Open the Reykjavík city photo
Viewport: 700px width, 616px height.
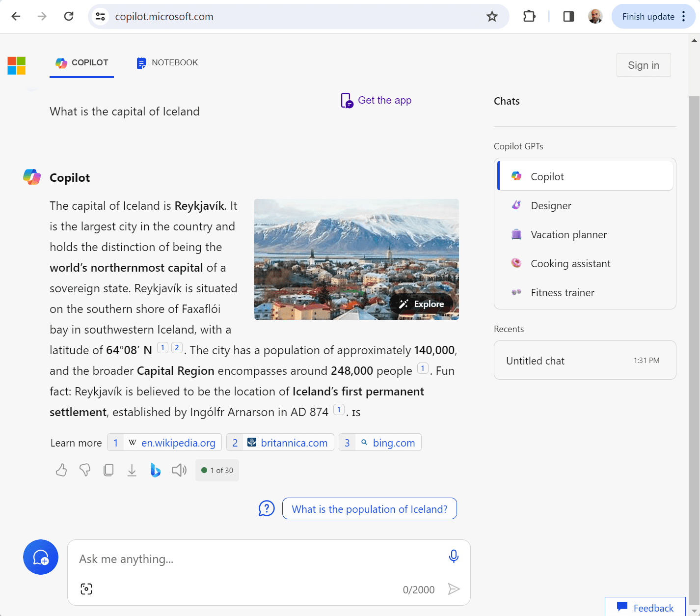click(356, 259)
